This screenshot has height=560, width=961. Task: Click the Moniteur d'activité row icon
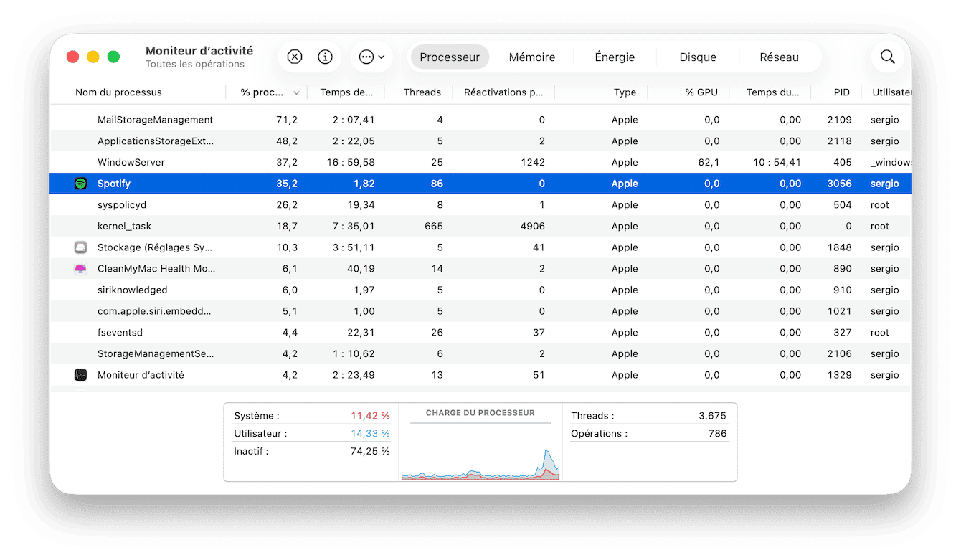pos(81,375)
